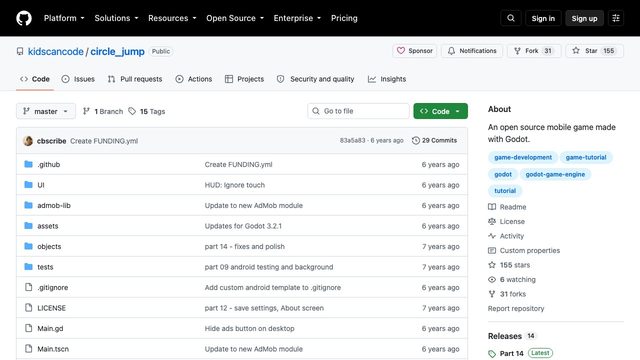Image resolution: width=640 pixels, height=360 pixels.
Task: Open the green Code dropdown button
Action: tap(440, 111)
